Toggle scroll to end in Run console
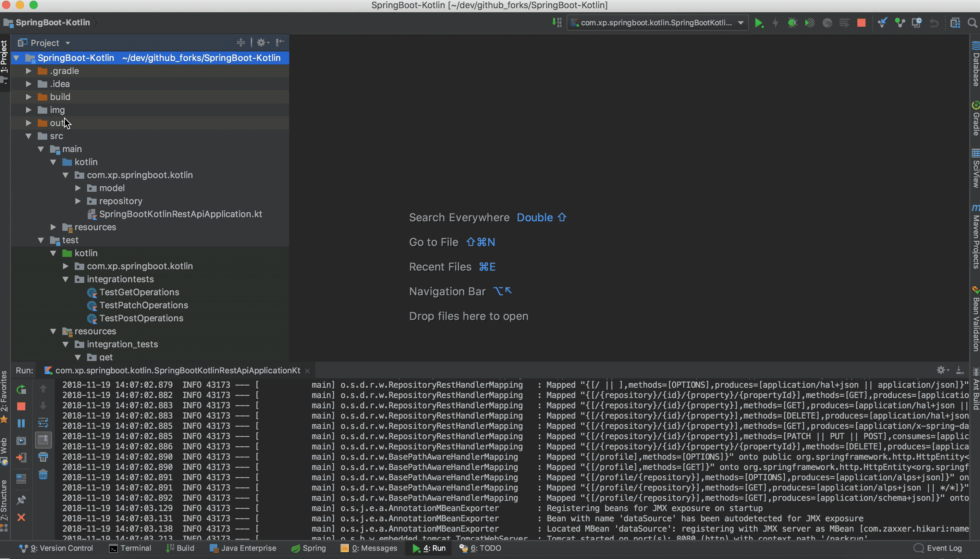This screenshot has width=980, height=559. click(43, 440)
